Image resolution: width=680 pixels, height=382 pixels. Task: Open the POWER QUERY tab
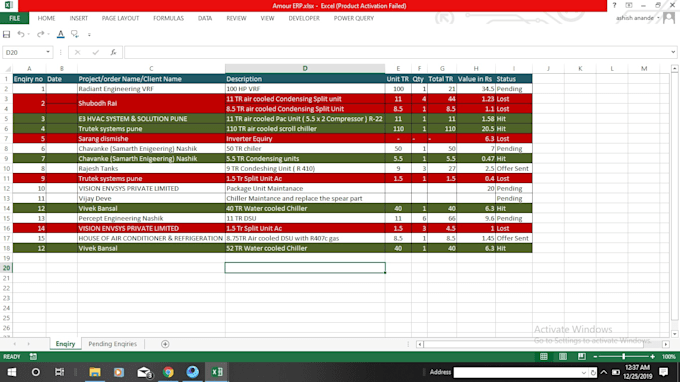(353, 18)
